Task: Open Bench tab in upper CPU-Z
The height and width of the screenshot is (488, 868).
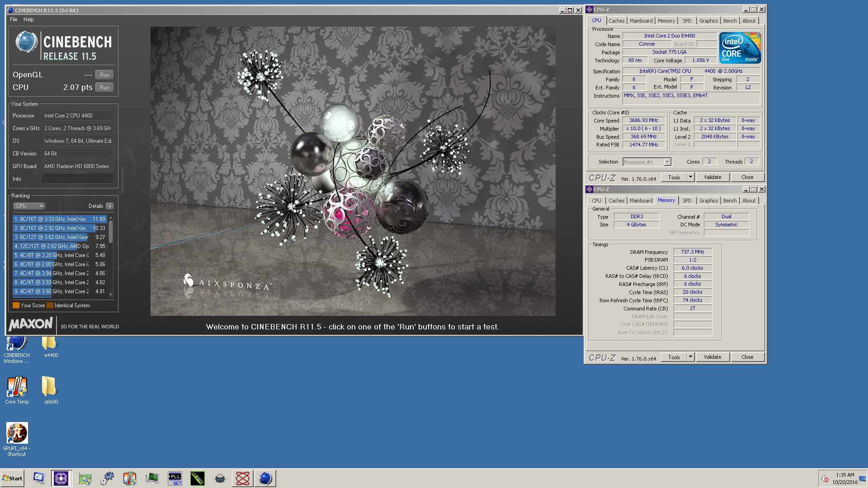Action: 730,21
